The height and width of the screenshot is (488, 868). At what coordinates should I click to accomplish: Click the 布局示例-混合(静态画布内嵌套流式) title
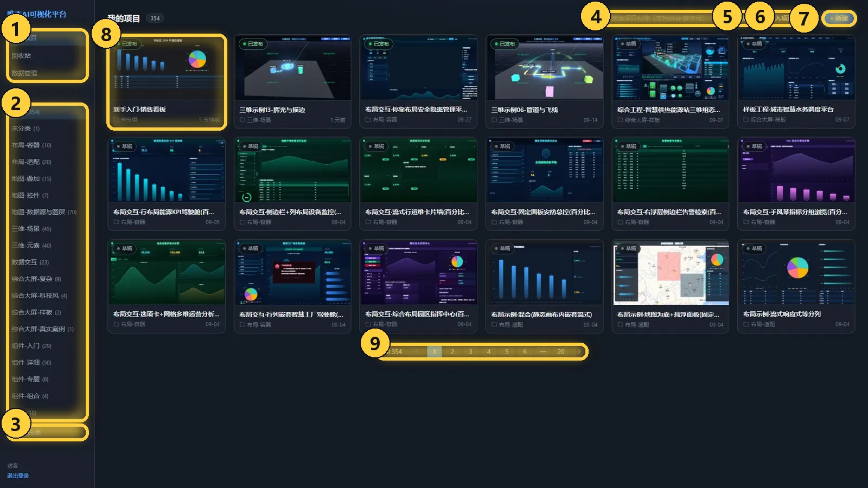coord(541,314)
